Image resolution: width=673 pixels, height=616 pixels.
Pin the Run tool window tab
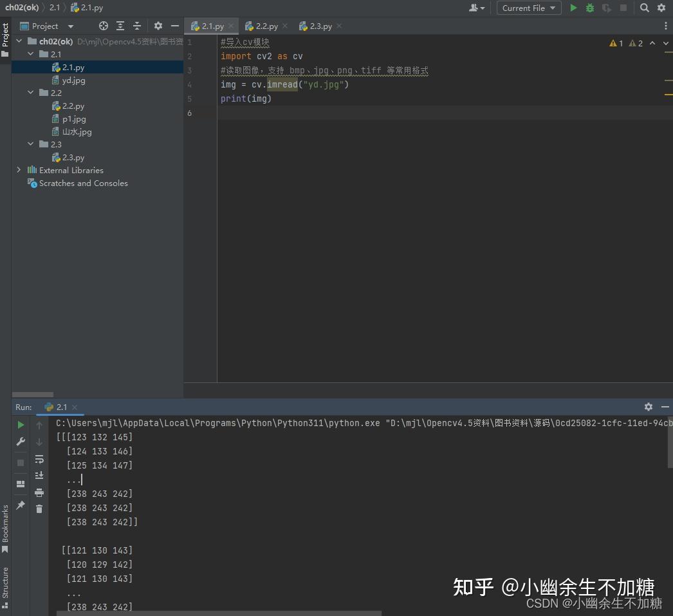pos(20,506)
